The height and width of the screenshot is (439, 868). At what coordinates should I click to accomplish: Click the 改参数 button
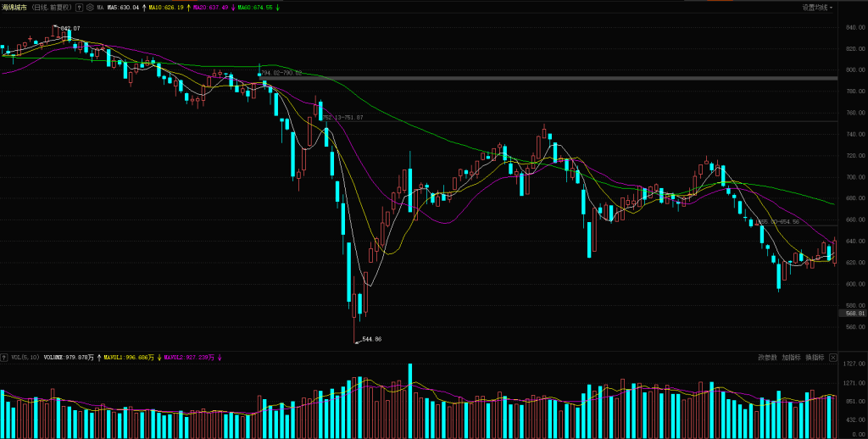point(767,358)
